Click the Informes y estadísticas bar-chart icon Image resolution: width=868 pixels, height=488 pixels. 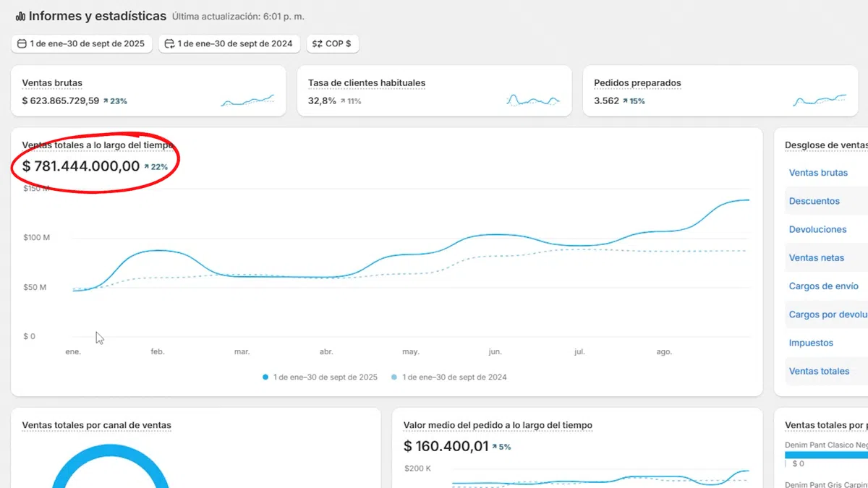tap(20, 16)
